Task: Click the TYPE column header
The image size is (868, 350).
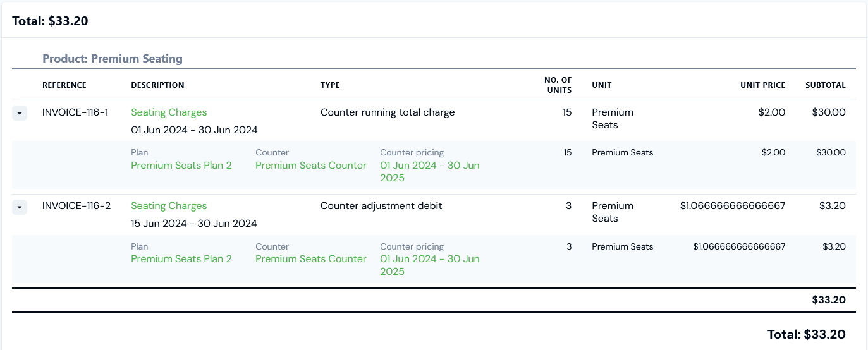Action: coord(330,85)
